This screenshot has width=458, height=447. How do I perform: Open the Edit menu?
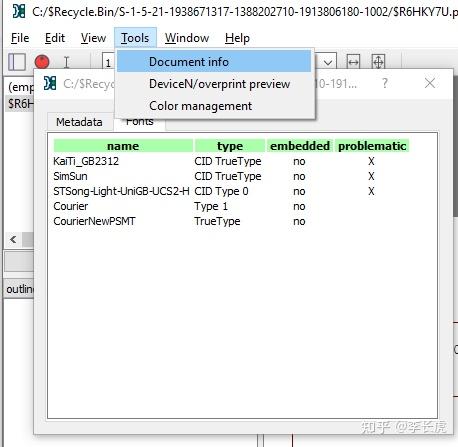[x=55, y=38]
